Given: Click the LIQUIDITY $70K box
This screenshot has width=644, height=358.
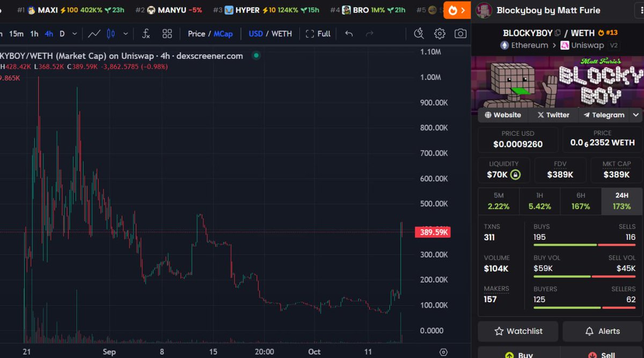Looking at the screenshot, I should [x=504, y=170].
